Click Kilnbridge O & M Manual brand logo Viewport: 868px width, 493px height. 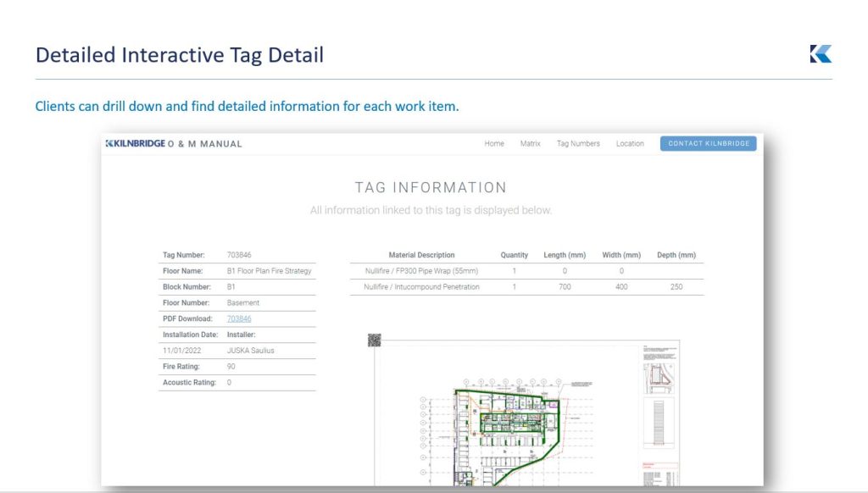(x=174, y=144)
